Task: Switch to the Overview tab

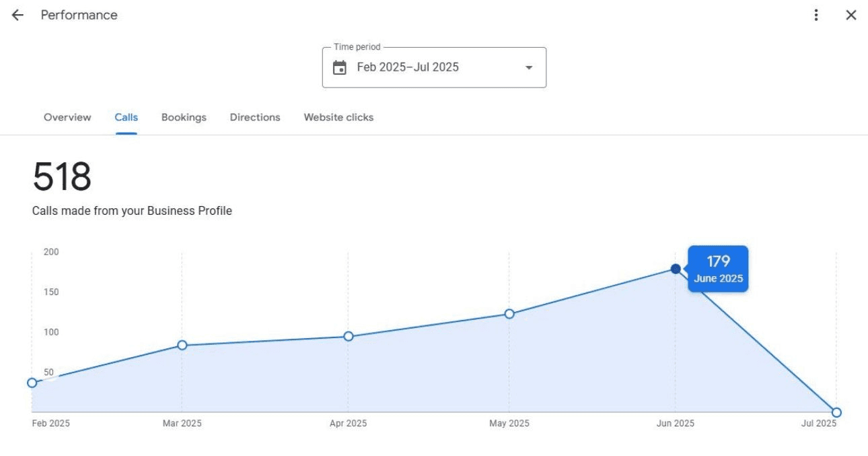Action: coord(67,117)
